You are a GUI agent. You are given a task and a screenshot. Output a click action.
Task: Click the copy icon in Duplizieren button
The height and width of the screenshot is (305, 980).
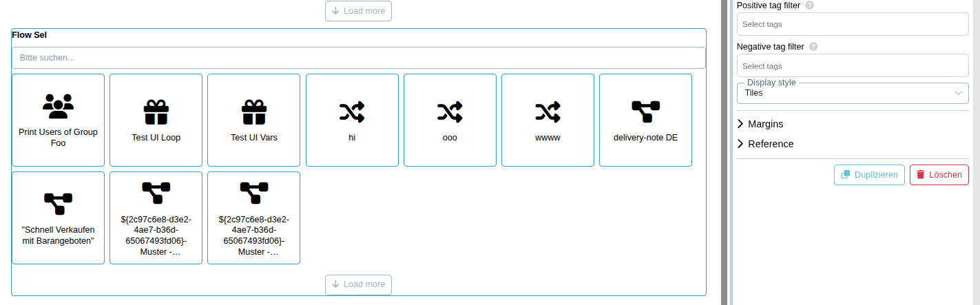click(846, 175)
